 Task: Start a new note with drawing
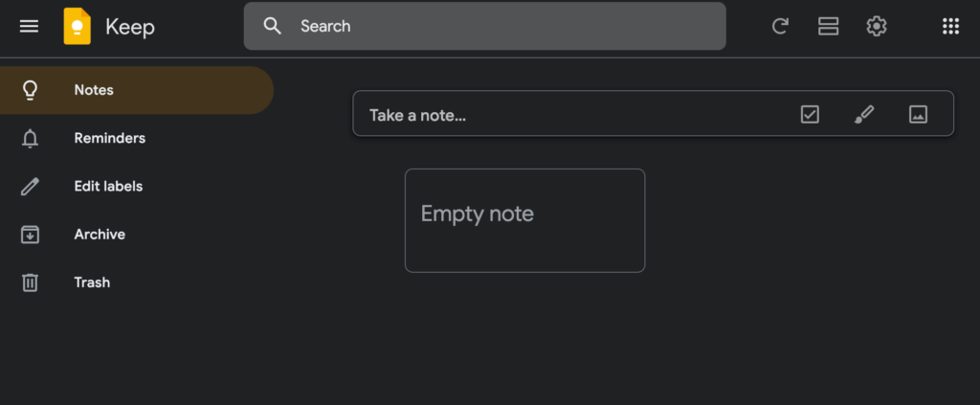(x=864, y=115)
